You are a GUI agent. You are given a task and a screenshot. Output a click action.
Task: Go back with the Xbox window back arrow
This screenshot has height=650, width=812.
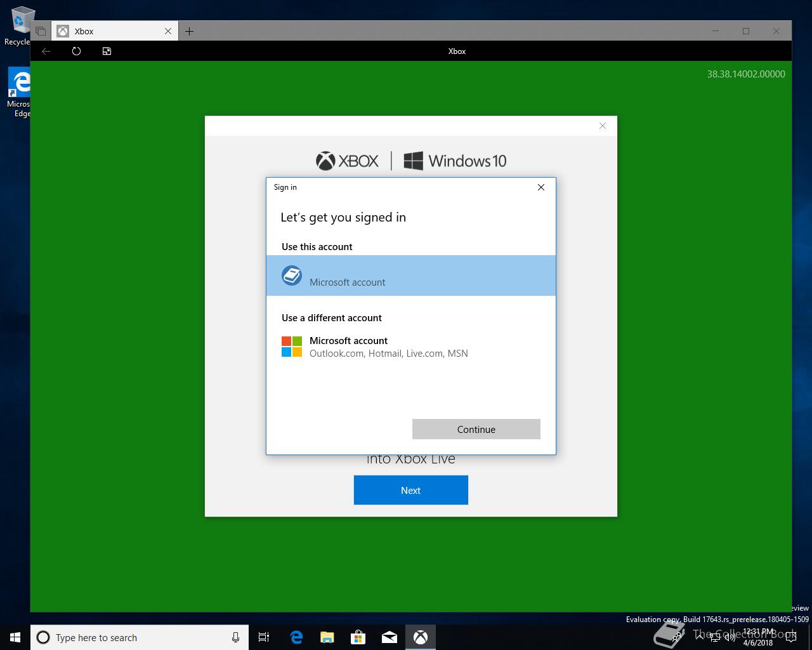tap(46, 51)
